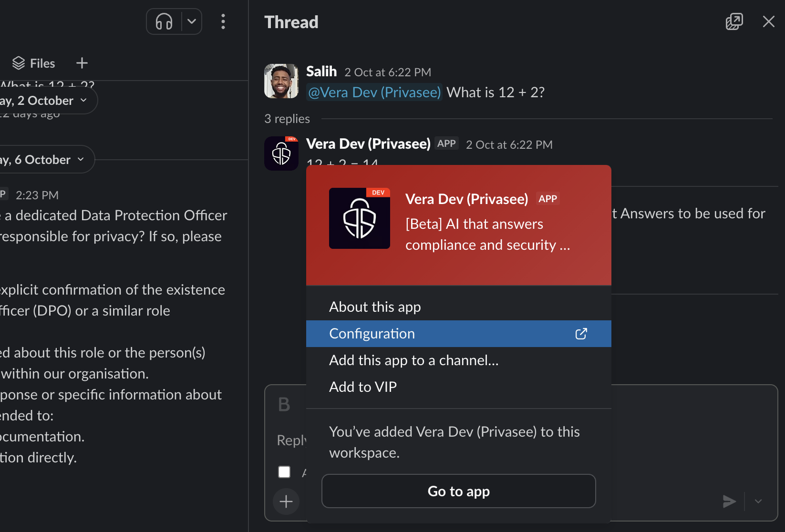This screenshot has width=785, height=532.
Task: Open huddle options dropdown arrow
Action: pos(192,21)
